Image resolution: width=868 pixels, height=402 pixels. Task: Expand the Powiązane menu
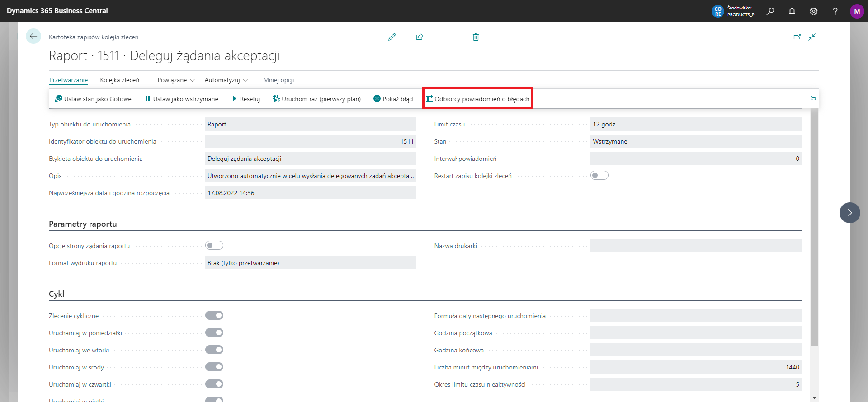[x=176, y=80]
